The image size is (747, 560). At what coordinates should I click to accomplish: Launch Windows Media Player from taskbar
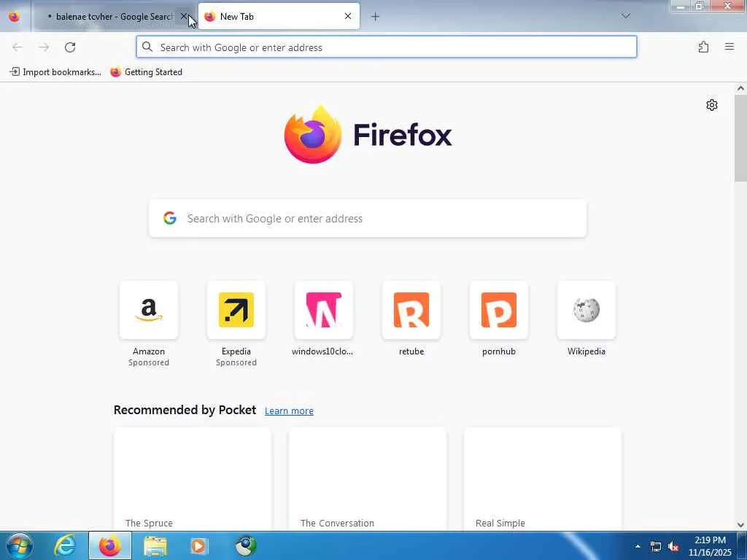click(199, 545)
